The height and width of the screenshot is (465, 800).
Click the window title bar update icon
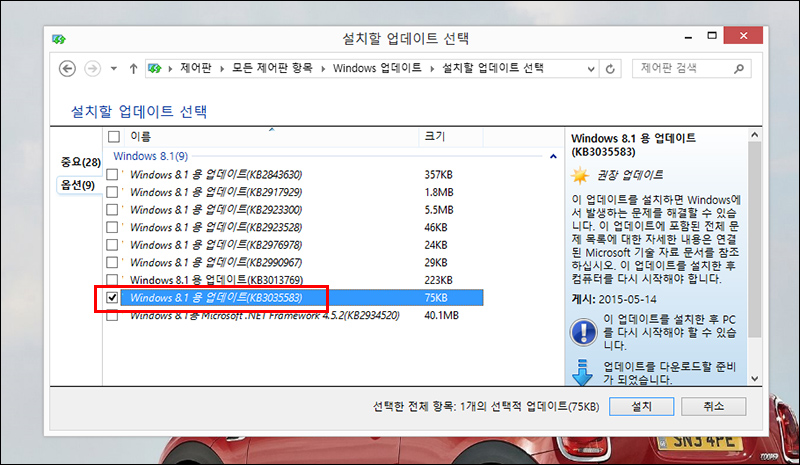59,39
